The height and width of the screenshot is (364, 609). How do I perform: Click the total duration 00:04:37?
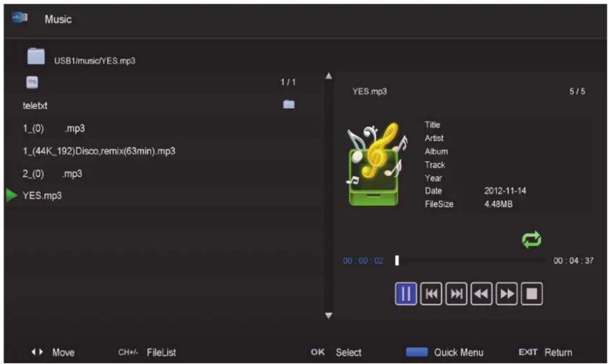pos(573,261)
